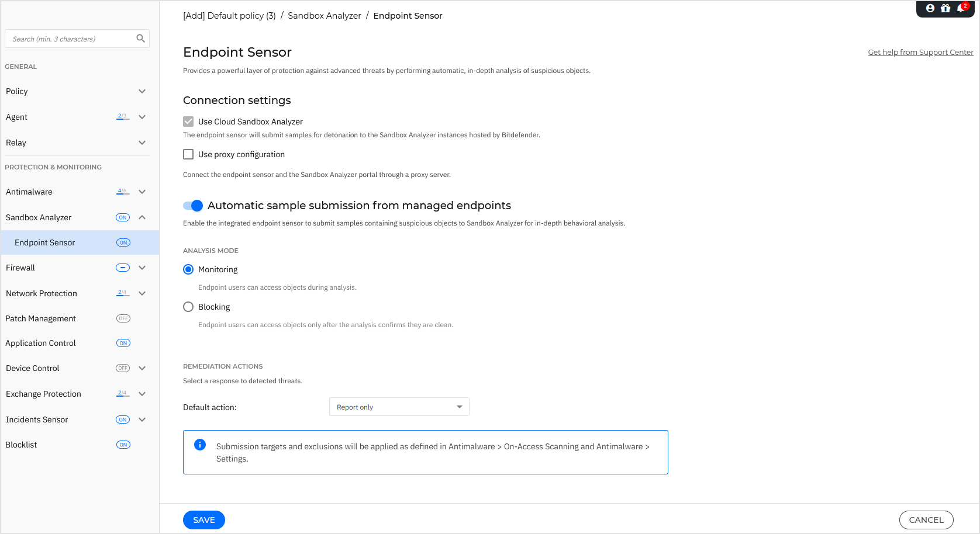
Task: Open the Incidents Sensor section
Action: click(142, 419)
